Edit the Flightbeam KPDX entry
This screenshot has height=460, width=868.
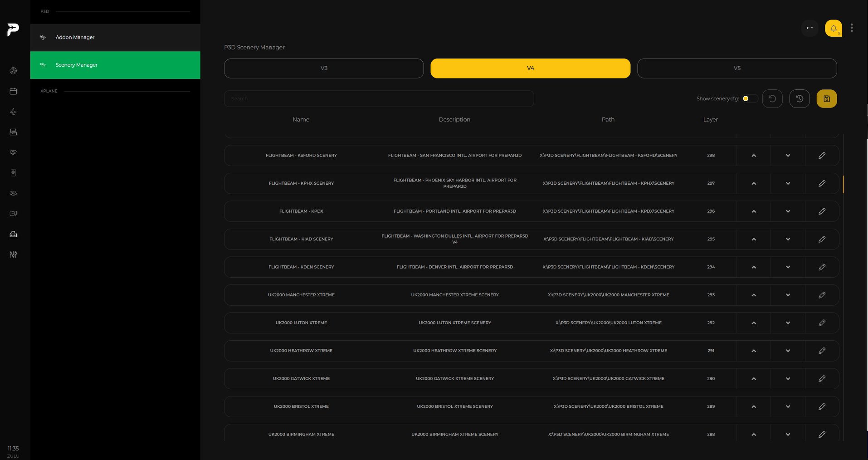coord(822,211)
